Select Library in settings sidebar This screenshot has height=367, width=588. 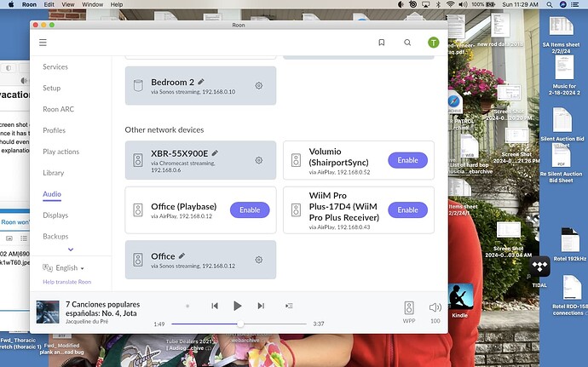(53, 173)
